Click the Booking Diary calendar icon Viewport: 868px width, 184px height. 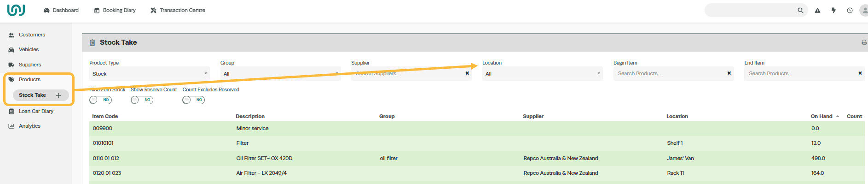click(97, 10)
